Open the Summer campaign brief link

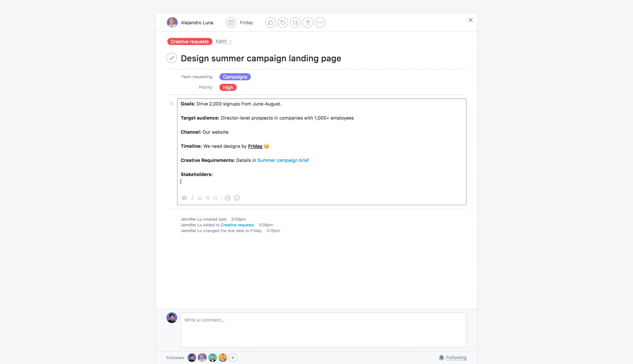coord(283,160)
